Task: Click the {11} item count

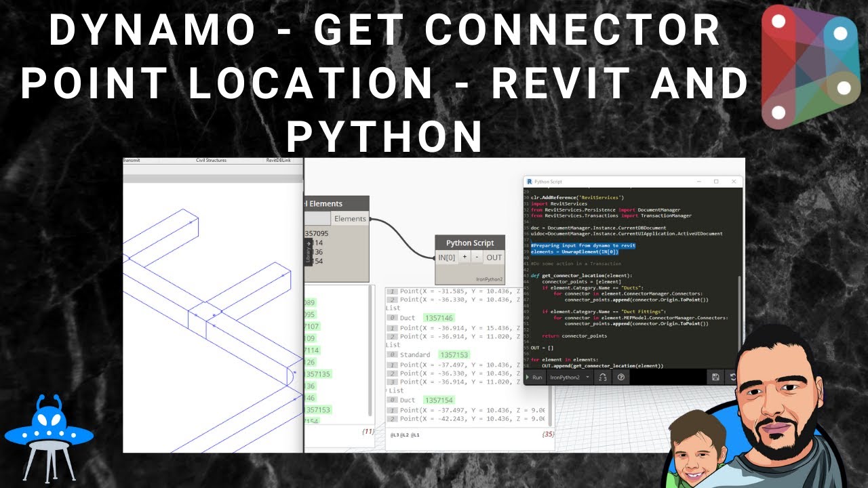Action: click(x=368, y=431)
